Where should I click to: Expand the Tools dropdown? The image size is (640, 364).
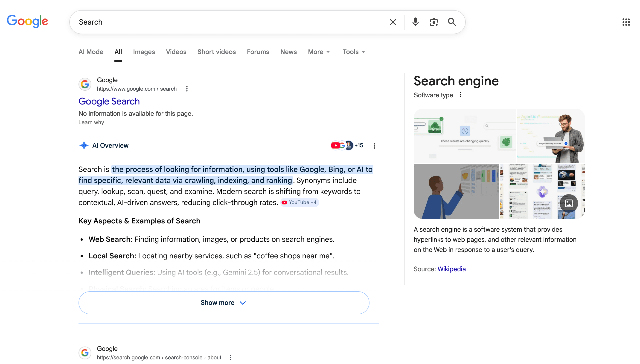pyautogui.click(x=354, y=52)
